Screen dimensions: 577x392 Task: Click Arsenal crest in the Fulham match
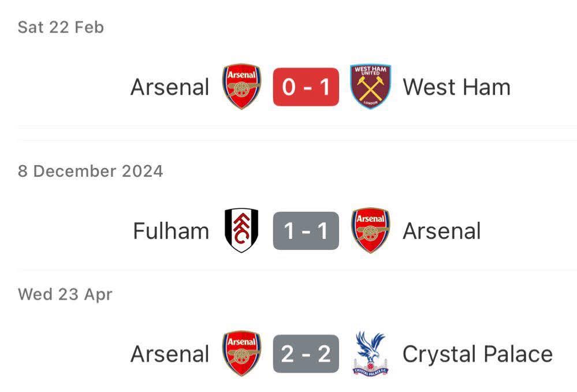[370, 231]
